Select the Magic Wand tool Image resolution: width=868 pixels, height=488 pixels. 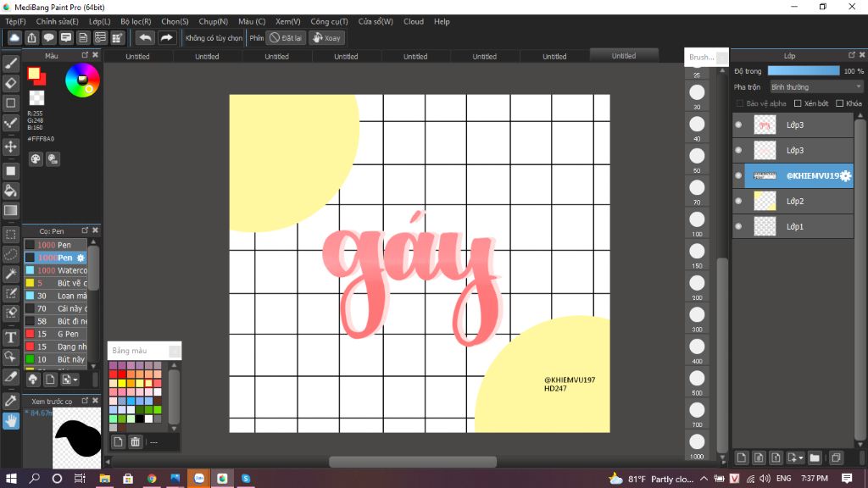tap(10, 274)
